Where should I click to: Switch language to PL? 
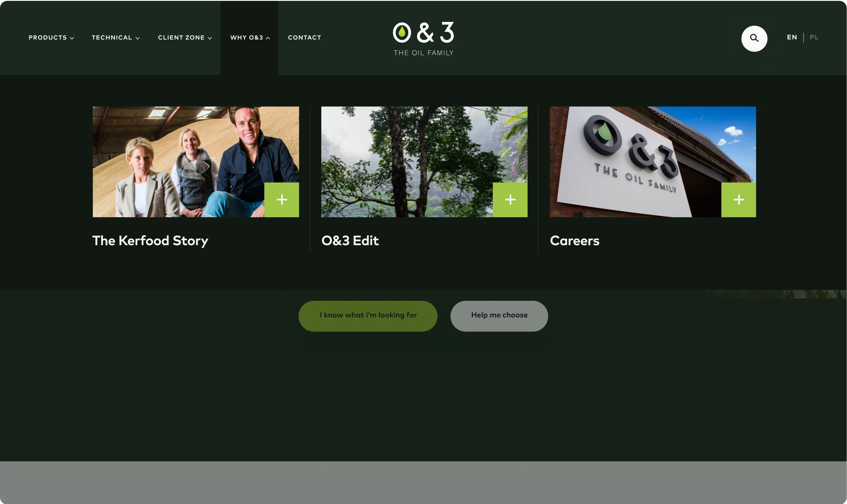(814, 37)
